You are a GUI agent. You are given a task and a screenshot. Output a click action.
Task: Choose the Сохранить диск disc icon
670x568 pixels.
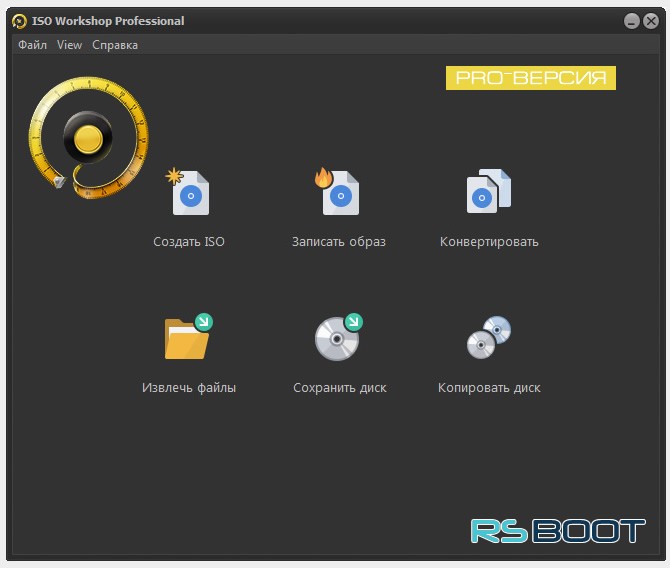[339, 337]
